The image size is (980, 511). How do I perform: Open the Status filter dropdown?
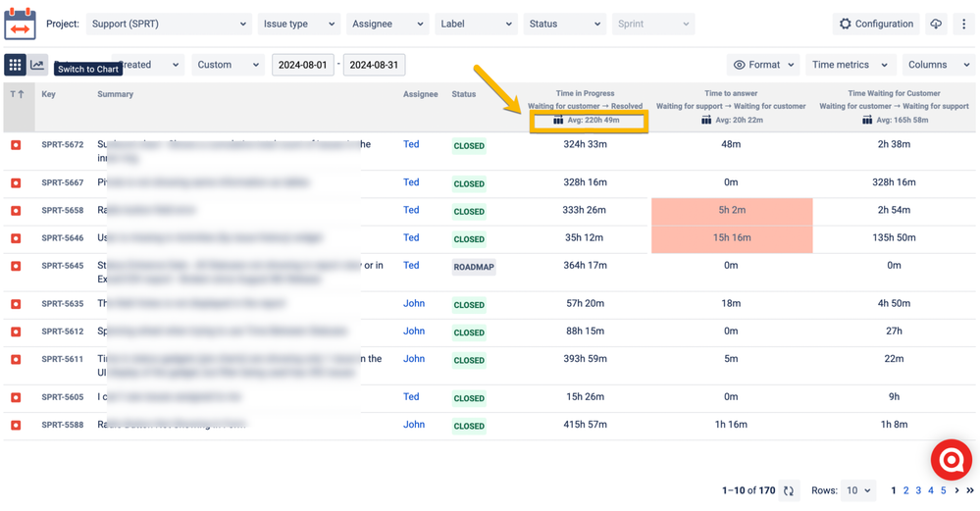pos(565,24)
